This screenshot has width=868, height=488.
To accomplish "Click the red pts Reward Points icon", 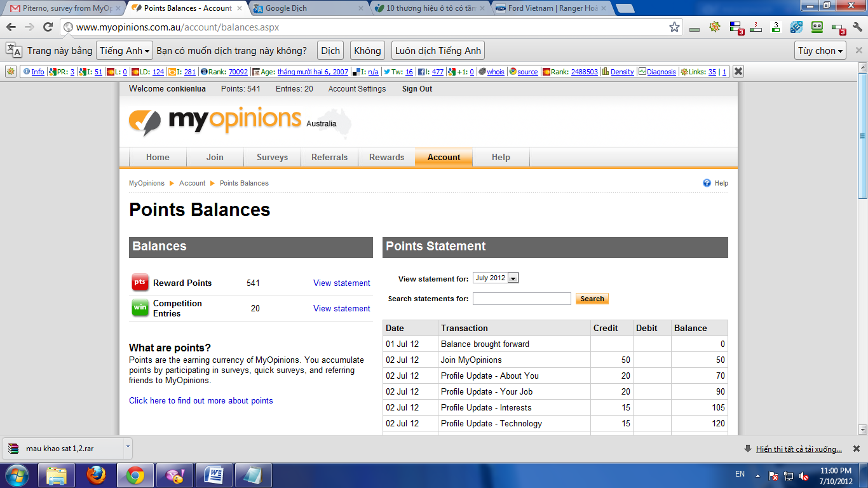I will 140,283.
